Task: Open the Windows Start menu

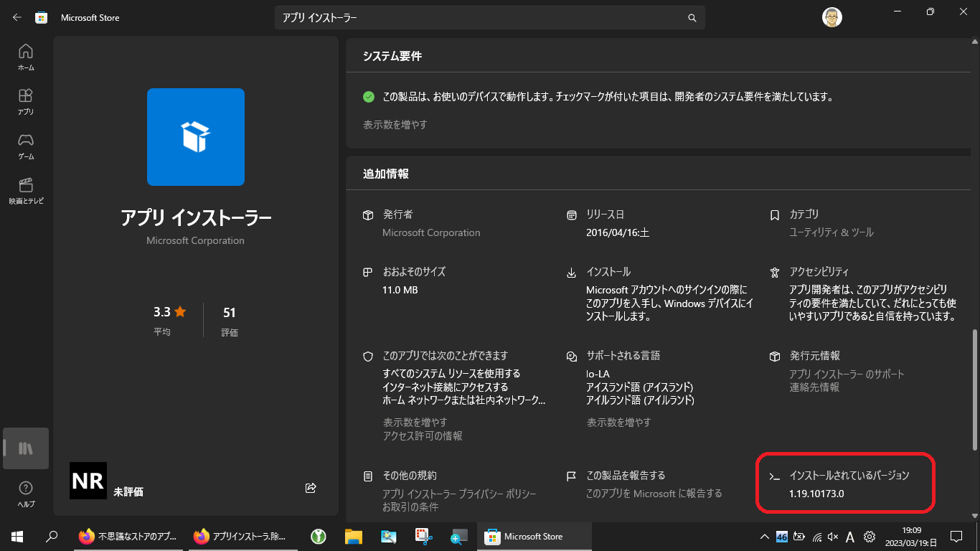Action: 17,536
